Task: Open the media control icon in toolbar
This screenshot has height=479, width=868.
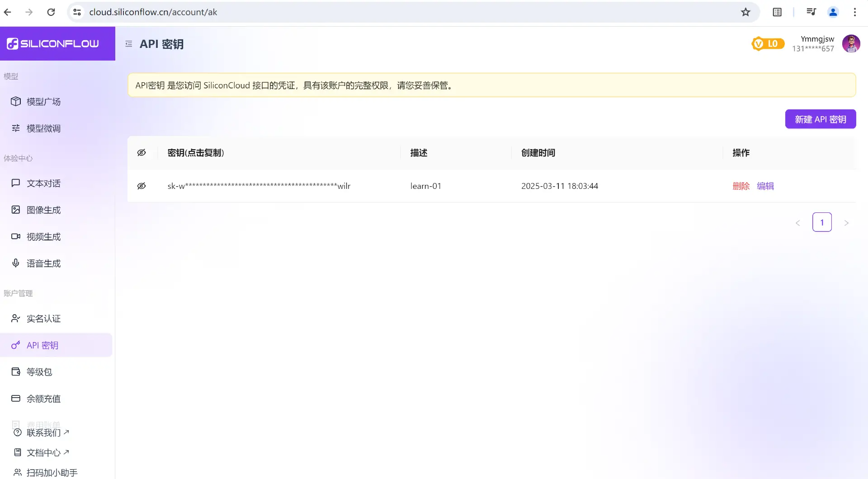Action: tap(811, 12)
